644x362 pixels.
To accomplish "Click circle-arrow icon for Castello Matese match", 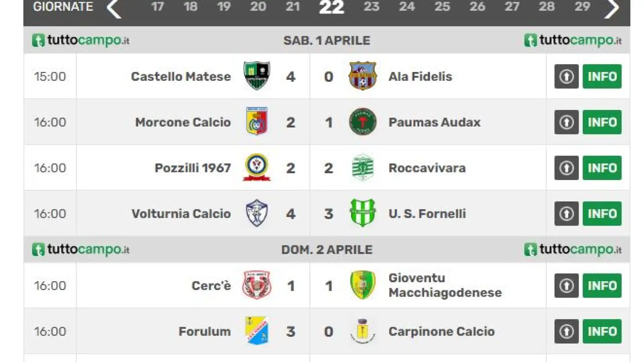I will point(567,76).
